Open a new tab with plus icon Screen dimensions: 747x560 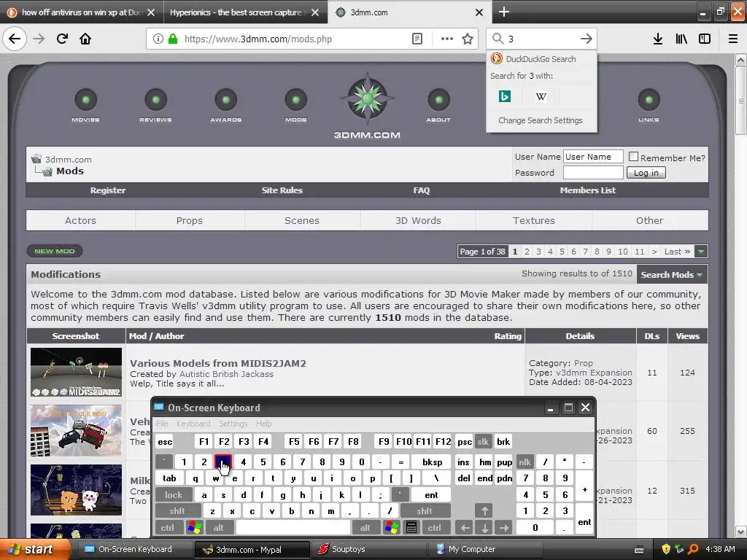503,12
